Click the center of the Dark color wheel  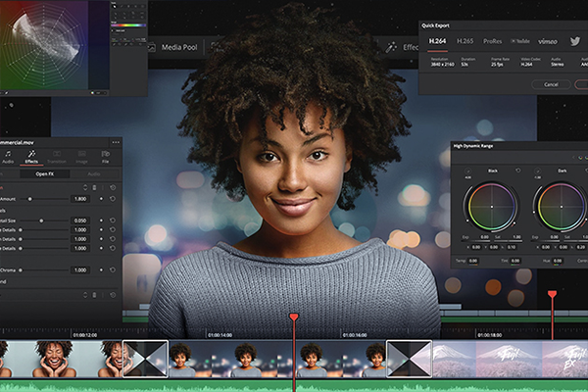[561, 207]
